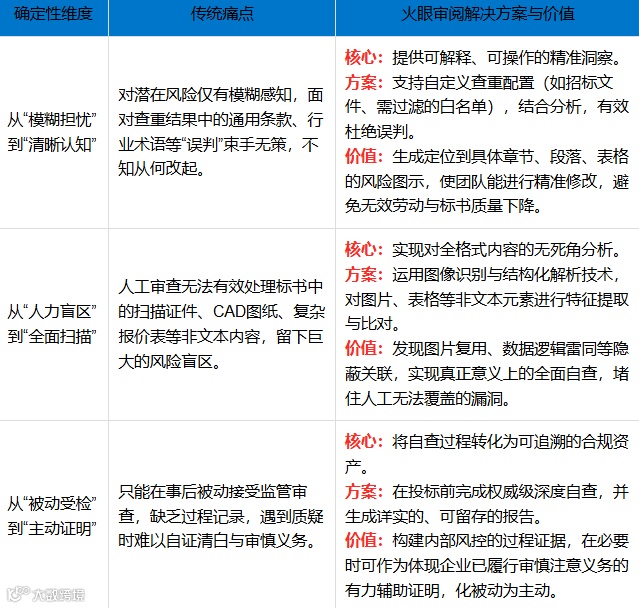Click '方案：在投标前完成权威级深度自查'
Viewport: 639px width, 608px height.
coord(487,491)
